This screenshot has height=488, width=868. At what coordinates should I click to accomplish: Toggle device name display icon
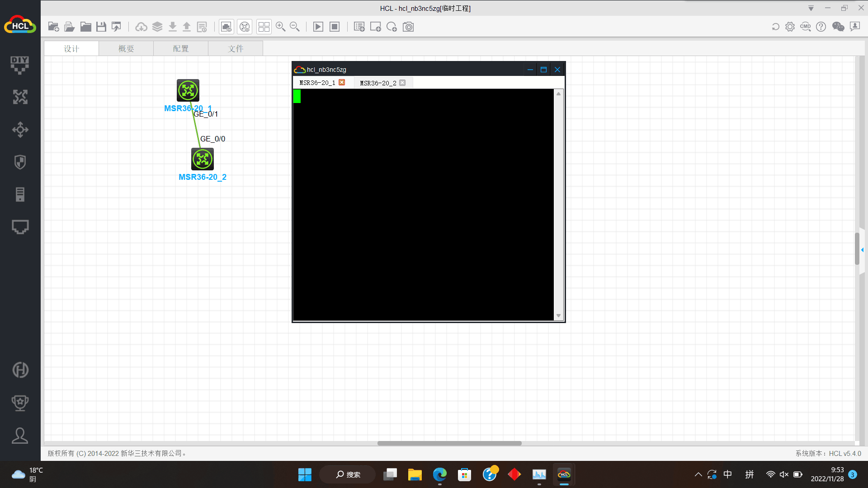pyautogui.click(x=245, y=27)
